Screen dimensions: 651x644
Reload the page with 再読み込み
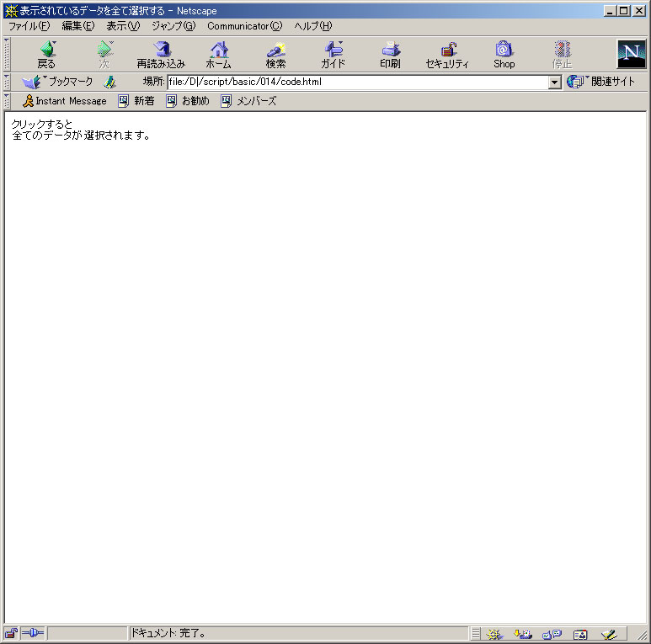pyautogui.click(x=161, y=55)
